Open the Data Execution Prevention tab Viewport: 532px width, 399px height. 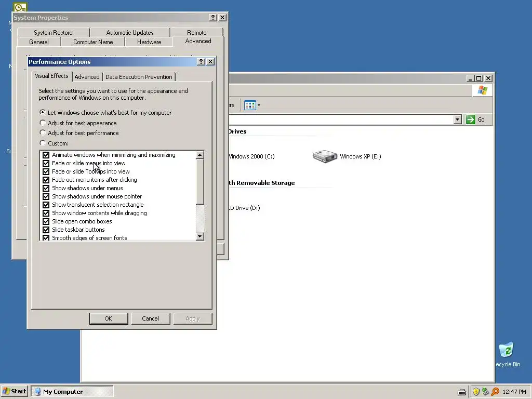pos(139,77)
